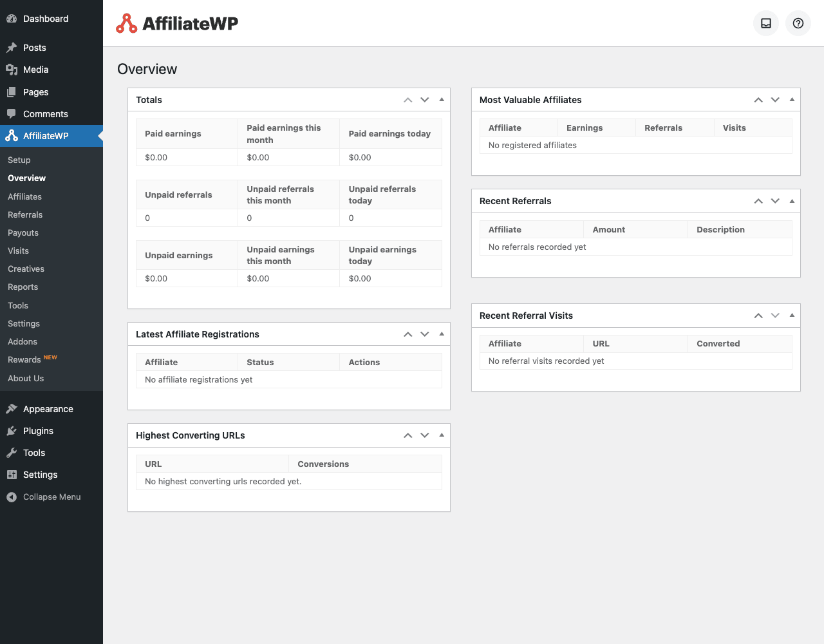Open the Visits submenu page

[51, 251]
